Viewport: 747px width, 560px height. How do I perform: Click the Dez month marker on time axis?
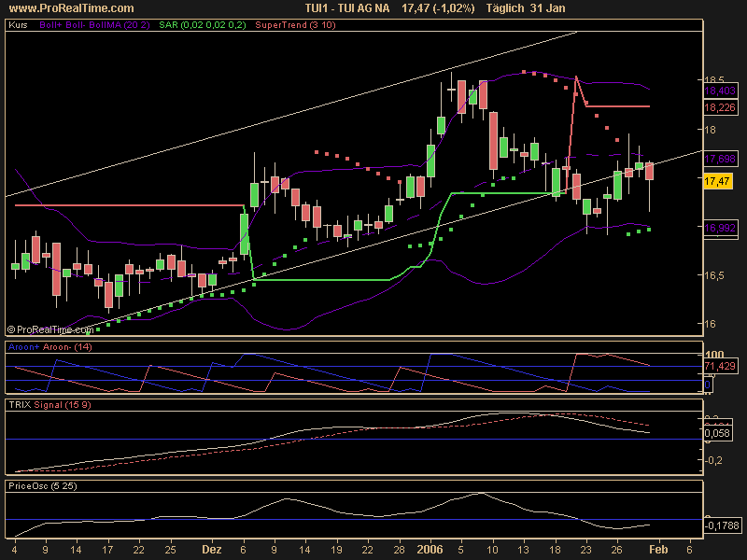[x=212, y=550]
